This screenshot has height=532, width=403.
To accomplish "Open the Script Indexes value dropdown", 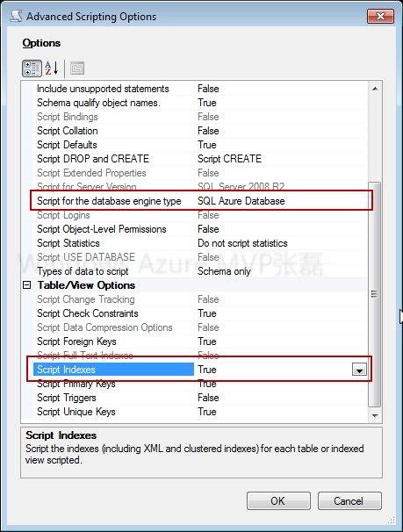I will pos(359,370).
